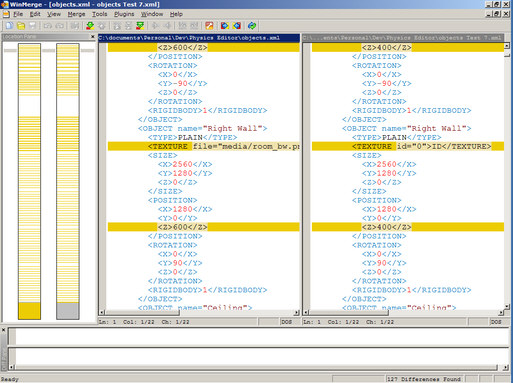Image resolution: width=513 pixels, height=383 pixels.
Task: Click the Copy all to right icon
Action: pyautogui.click(x=225, y=26)
